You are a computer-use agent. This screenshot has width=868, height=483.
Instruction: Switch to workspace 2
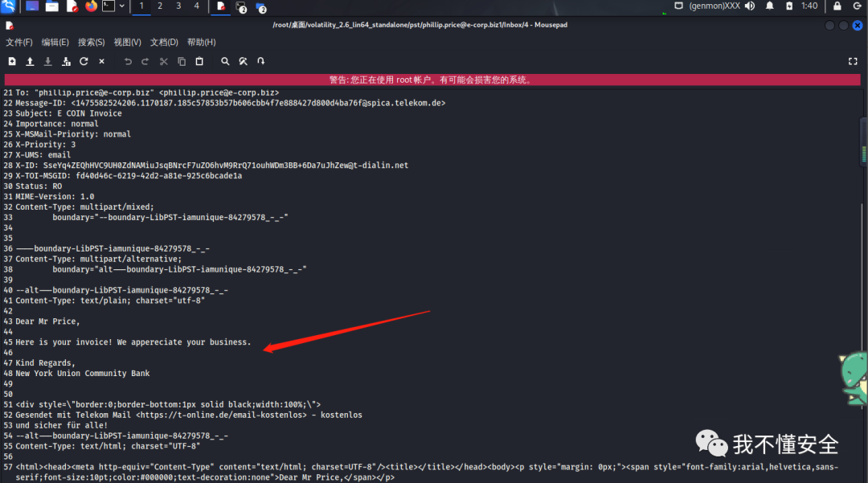pos(160,6)
